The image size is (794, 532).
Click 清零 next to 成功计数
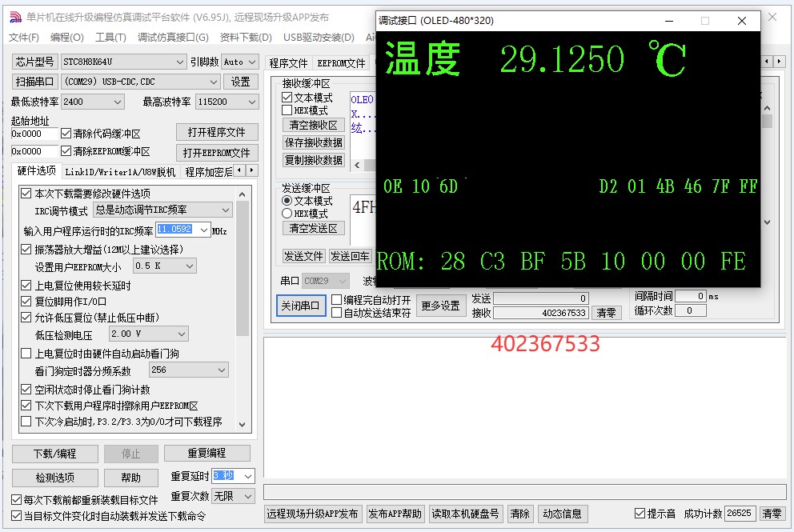772,514
